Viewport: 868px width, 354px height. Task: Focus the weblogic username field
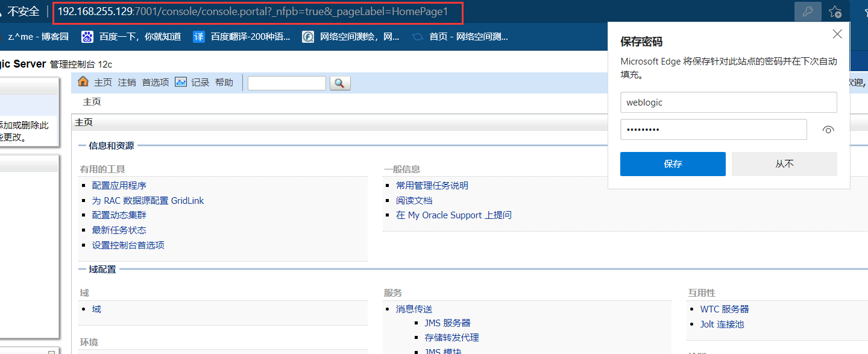(x=729, y=103)
